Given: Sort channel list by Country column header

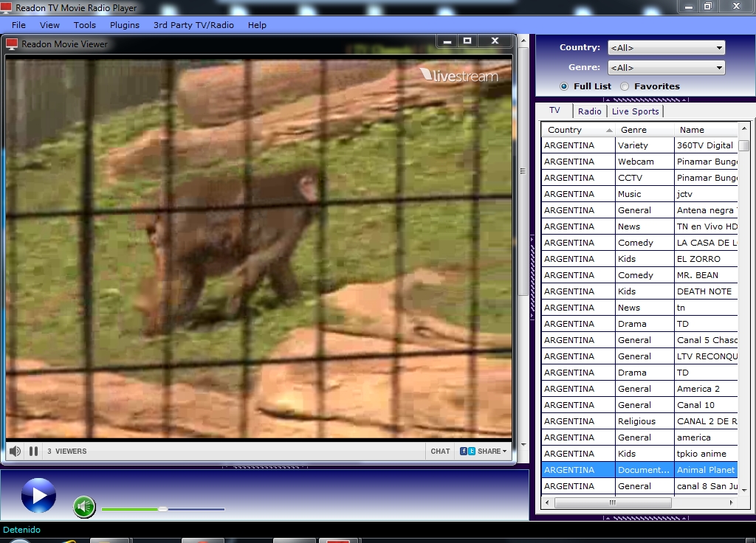Looking at the screenshot, I should tap(578, 130).
